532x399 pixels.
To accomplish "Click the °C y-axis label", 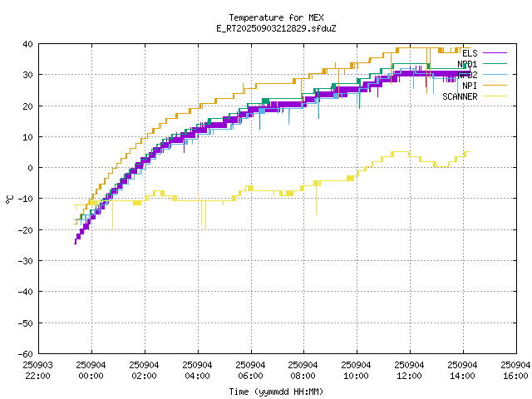I will [x=10, y=199].
